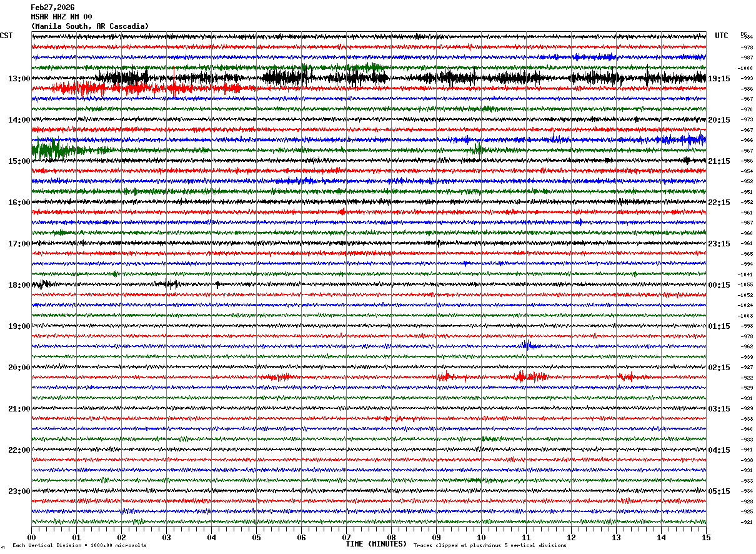Viewport: 756px width, 554px height.
Task: Click the minute 15 axis tick
Action: coord(706,537)
